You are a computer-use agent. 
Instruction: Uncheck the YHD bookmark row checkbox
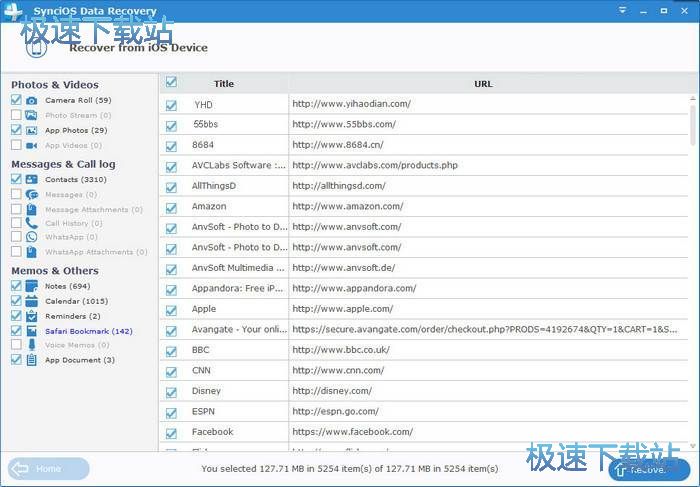pyautogui.click(x=171, y=105)
